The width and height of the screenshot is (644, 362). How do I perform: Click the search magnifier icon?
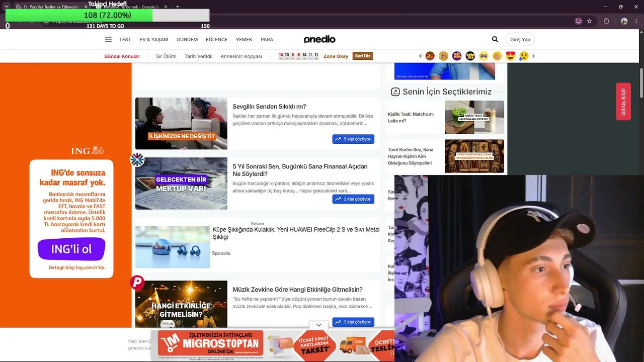click(x=495, y=39)
